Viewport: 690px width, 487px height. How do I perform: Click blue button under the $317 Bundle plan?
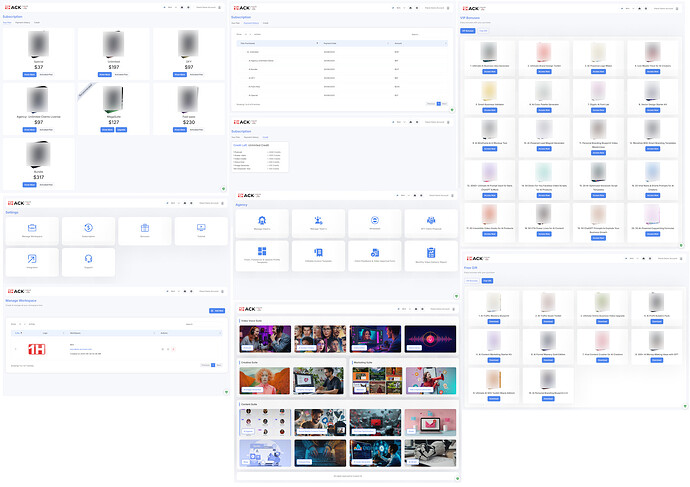coord(29,185)
